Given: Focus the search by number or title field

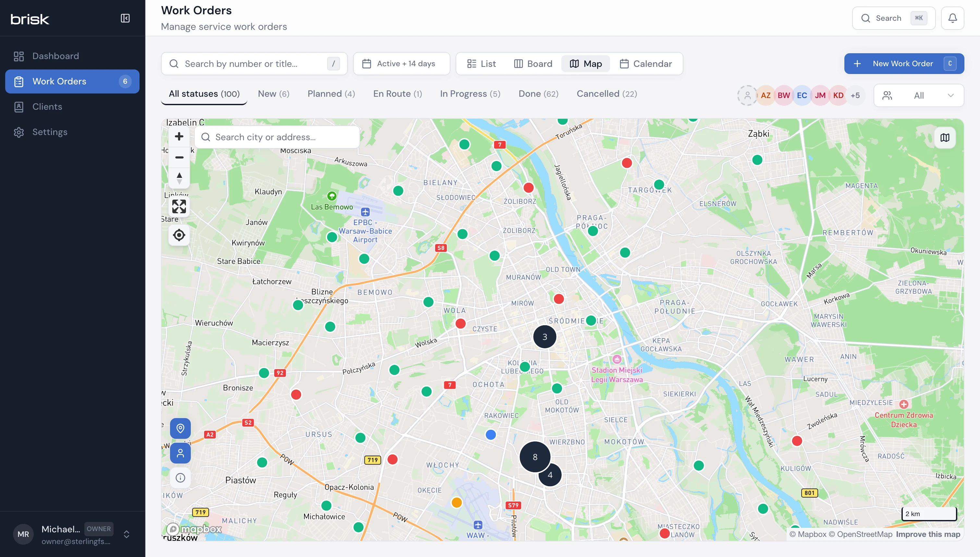Looking at the screenshot, I should [254, 64].
